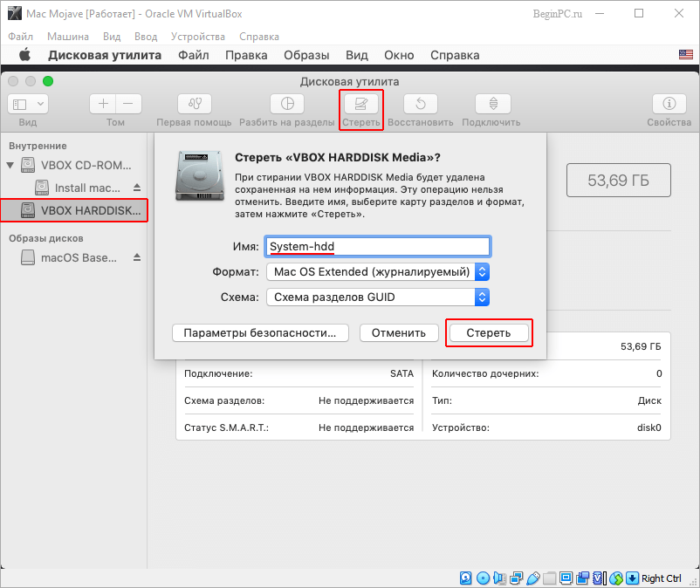Image resolution: width=700 pixels, height=588 pixels.
Task: Click the Имя field containing System-hdd
Action: (378, 246)
